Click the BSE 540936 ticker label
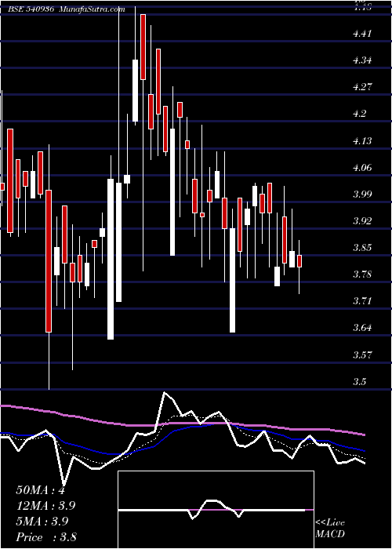Screen dimensions: 392x549 tap(31, 9)
